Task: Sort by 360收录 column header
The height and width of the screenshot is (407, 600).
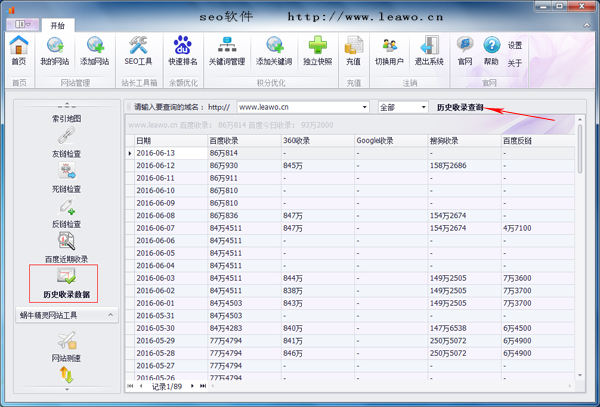Action: 318,141
